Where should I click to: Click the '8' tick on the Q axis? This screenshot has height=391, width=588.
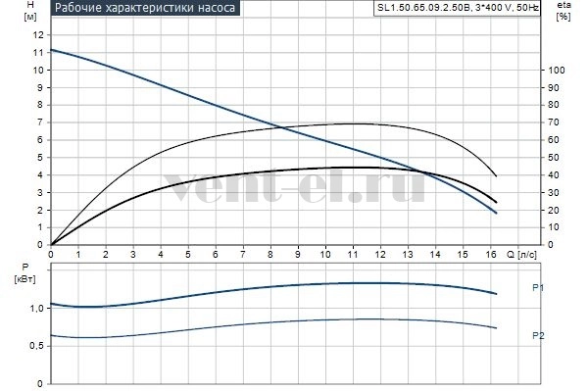270,255
